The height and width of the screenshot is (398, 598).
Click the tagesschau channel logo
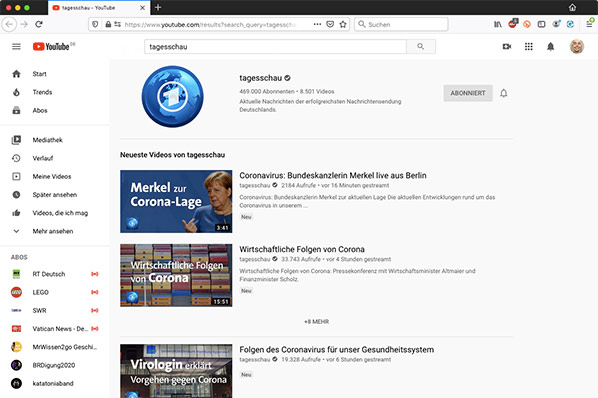[172, 96]
